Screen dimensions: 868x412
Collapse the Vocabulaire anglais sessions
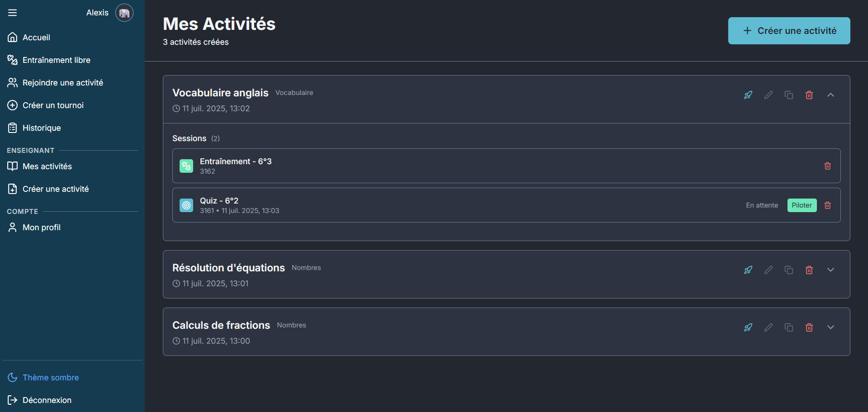click(x=830, y=95)
